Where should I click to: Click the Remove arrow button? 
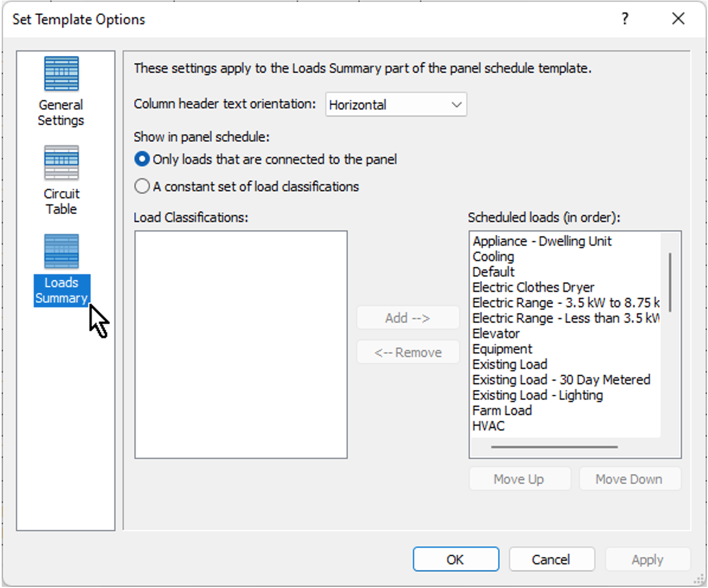pyautogui.click(x=408, y=352)
